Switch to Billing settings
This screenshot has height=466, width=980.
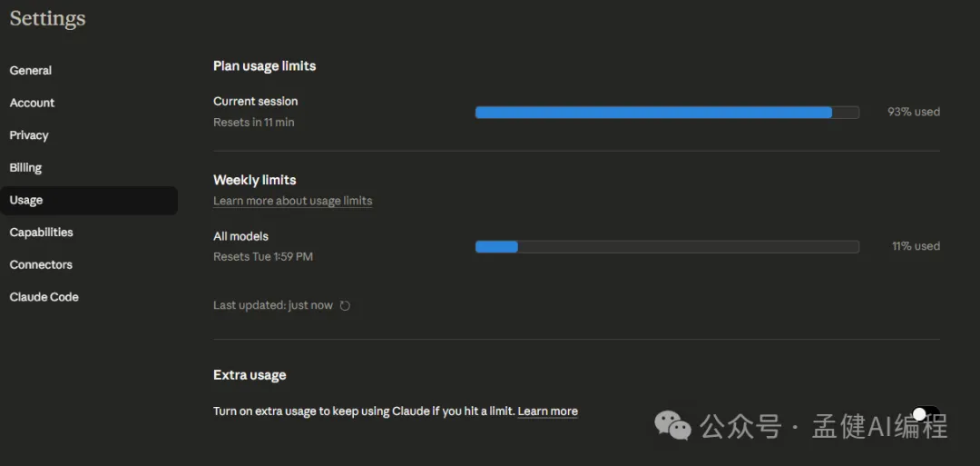(26, 168)
